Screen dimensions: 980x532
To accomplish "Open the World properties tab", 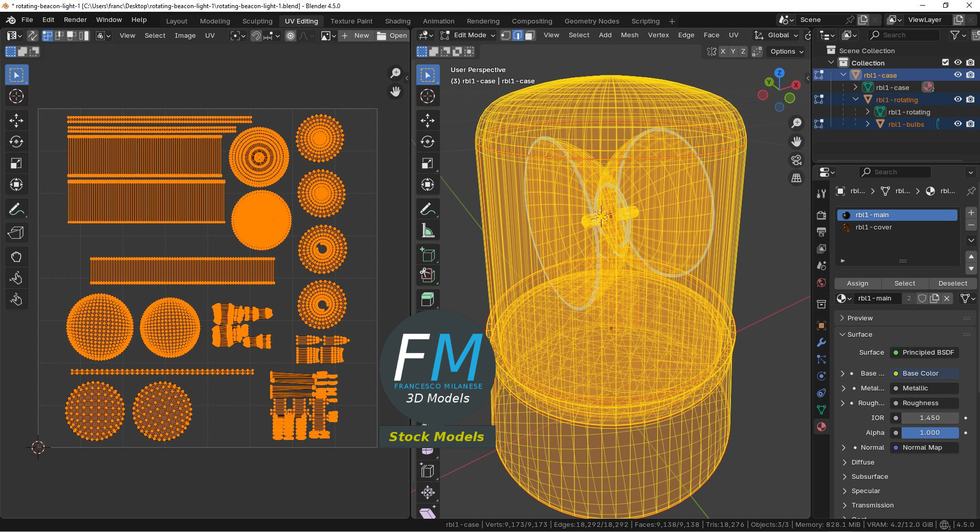I will (x=821, y=283).
